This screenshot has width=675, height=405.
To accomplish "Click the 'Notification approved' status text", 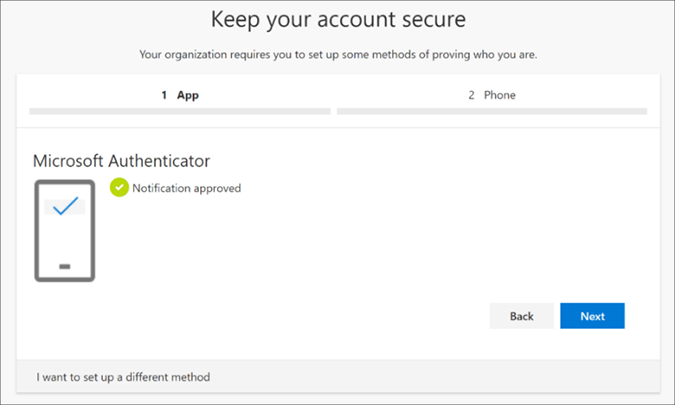I will [x=186, y=188].
